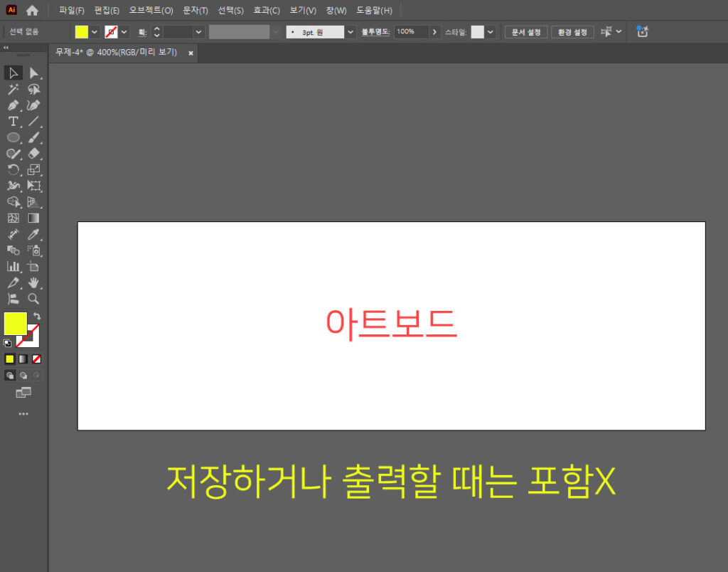The height and width of the screenshot is (572, 728).
Task: Select the Symbol Sprayer tool
Action: 33,250
